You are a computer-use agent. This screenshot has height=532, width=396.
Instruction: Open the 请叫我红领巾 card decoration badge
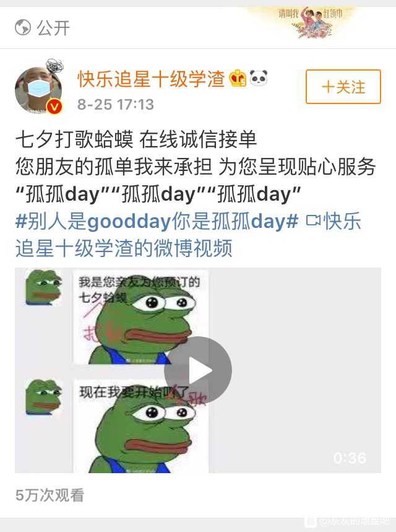311,22
